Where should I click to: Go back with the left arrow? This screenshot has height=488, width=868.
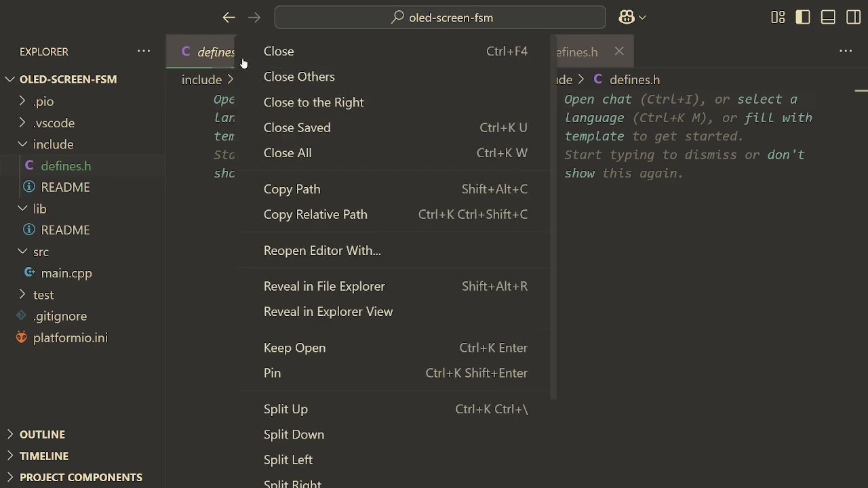point(229,18)
